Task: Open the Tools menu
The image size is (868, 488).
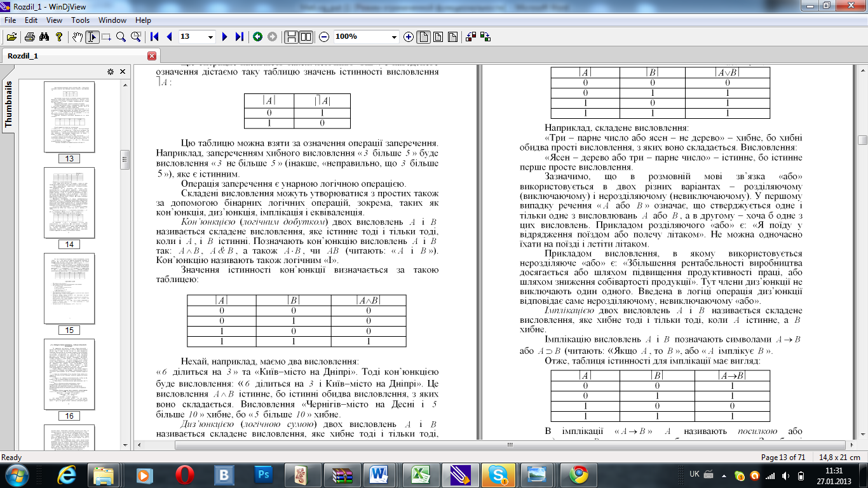Action: (x=80, y=20)
